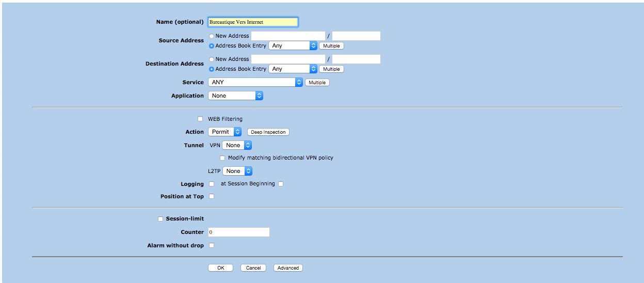This screenshot has height=283, width=644.
Task: Tick the Logging checkbox
Action: [212, 184]
